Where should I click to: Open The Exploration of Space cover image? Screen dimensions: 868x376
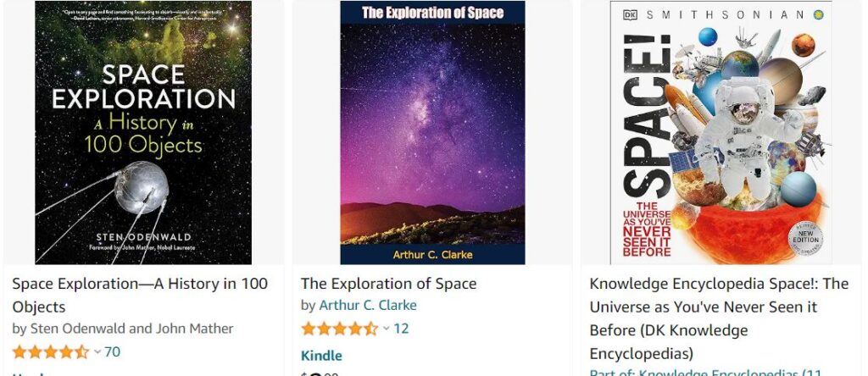432,132
